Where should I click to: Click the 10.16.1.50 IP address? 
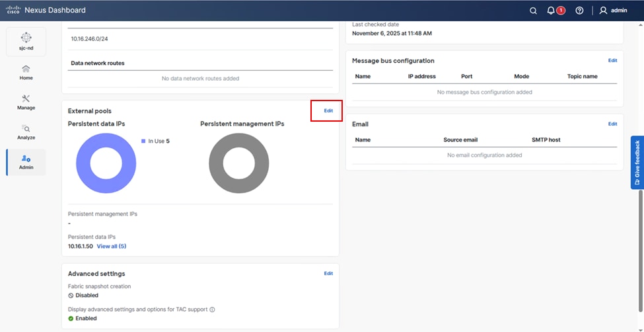tap(81, 247)
